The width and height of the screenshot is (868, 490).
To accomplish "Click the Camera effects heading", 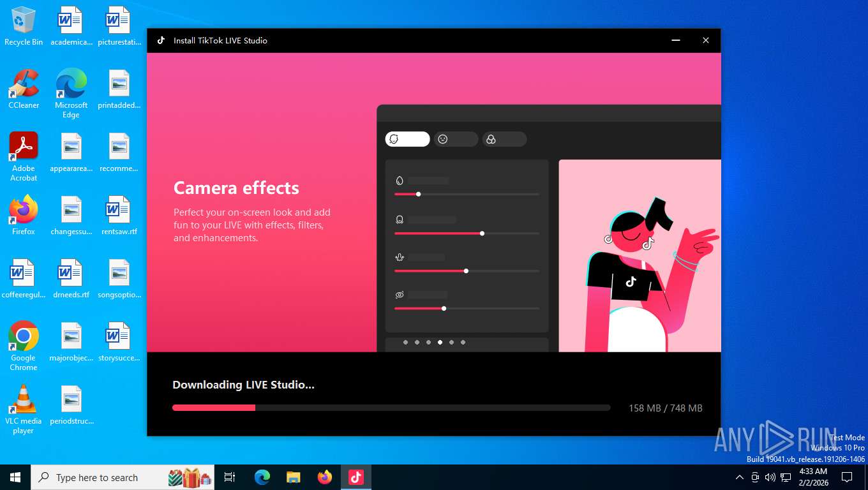I will [236, 188].
